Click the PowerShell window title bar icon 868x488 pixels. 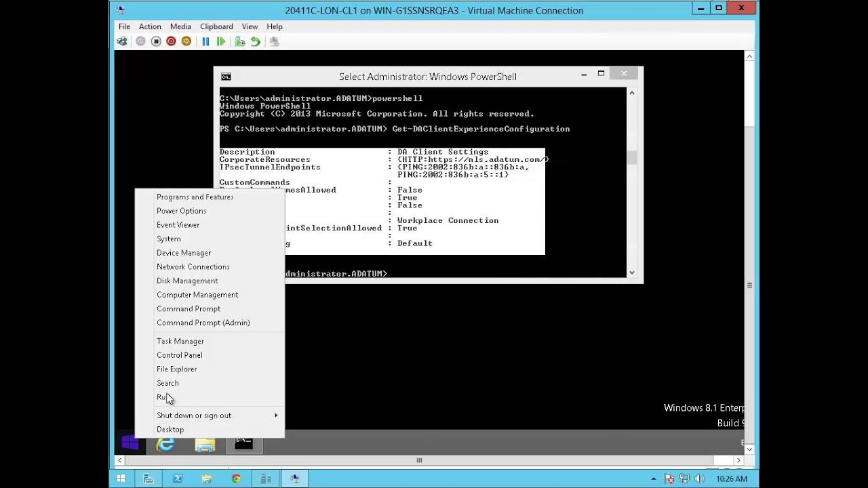pos(226,77)
